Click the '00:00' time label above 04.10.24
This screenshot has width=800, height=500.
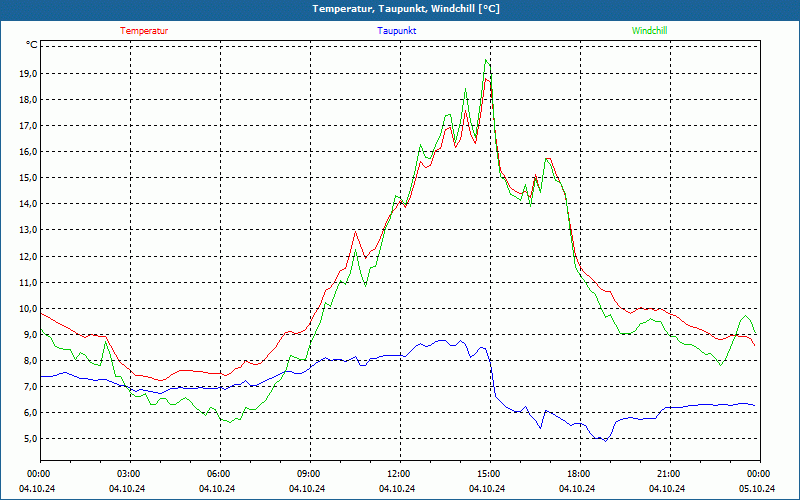(x=37, y=474)
